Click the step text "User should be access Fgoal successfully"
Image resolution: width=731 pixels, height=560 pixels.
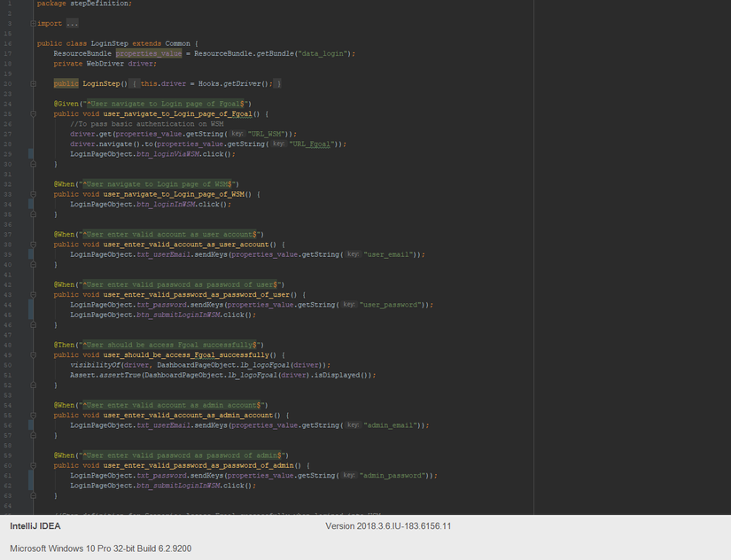pos(170,345)
